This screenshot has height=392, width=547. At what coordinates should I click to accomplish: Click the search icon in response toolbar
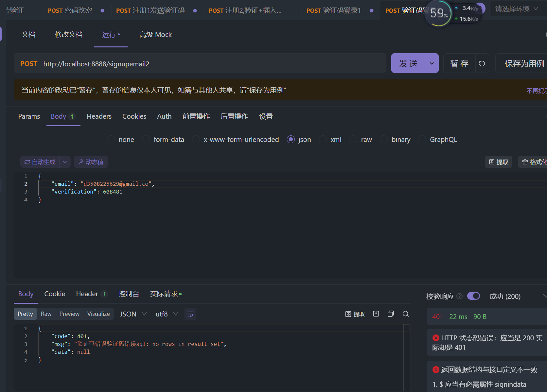click(406, 314)
